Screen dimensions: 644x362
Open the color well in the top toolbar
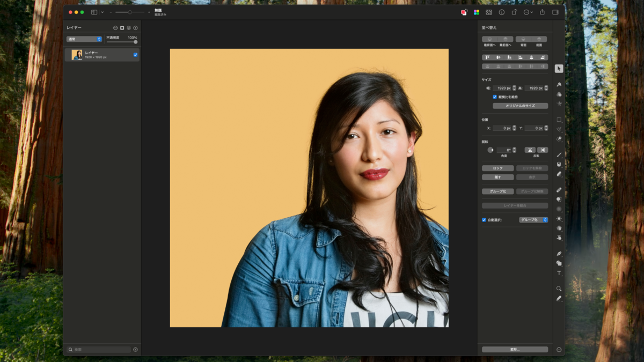point(464,12)
